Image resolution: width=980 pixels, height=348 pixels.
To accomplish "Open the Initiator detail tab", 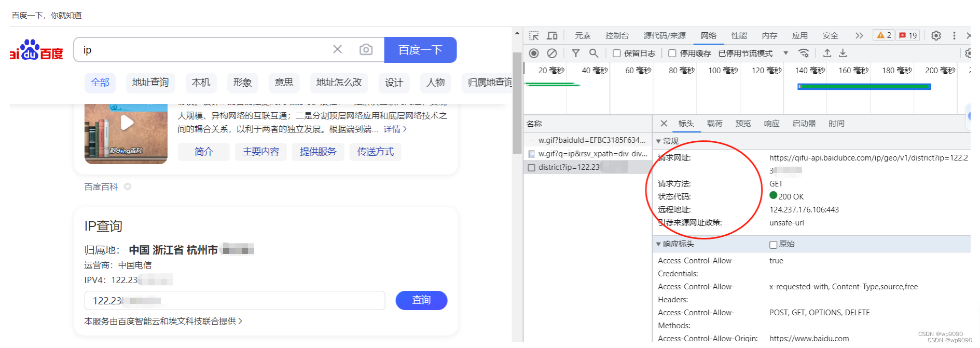I will tap(804, 123).
